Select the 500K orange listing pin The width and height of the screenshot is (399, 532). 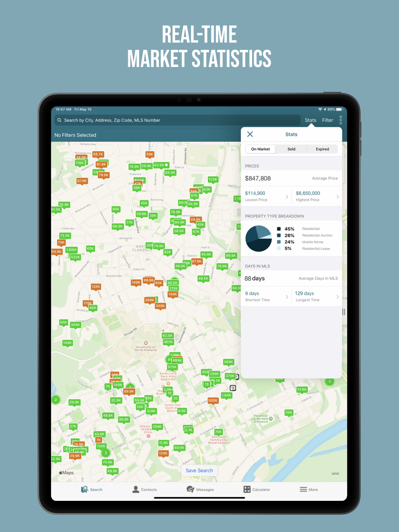click(x=213, y=401)
